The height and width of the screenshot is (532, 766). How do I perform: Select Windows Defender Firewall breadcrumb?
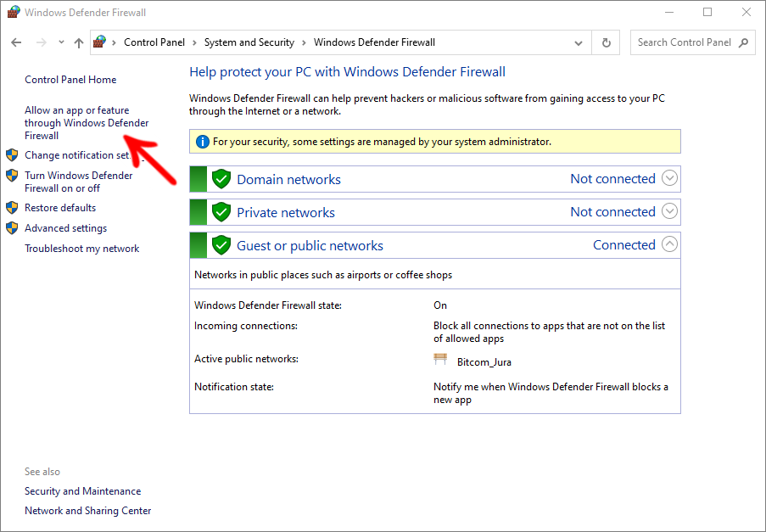374,42
